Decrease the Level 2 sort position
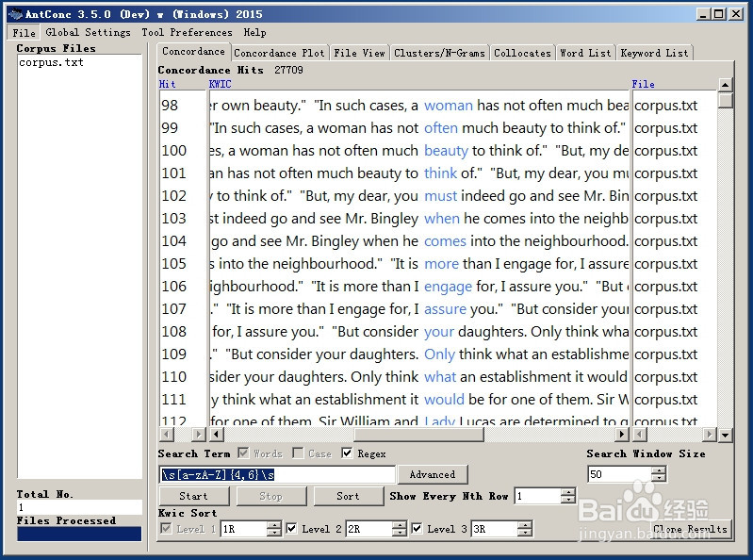 point(399,533)
